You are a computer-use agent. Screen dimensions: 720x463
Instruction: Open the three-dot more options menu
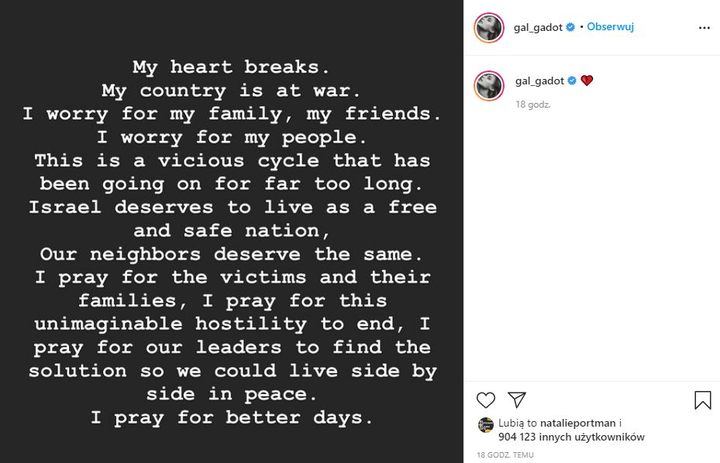(702, 28)
